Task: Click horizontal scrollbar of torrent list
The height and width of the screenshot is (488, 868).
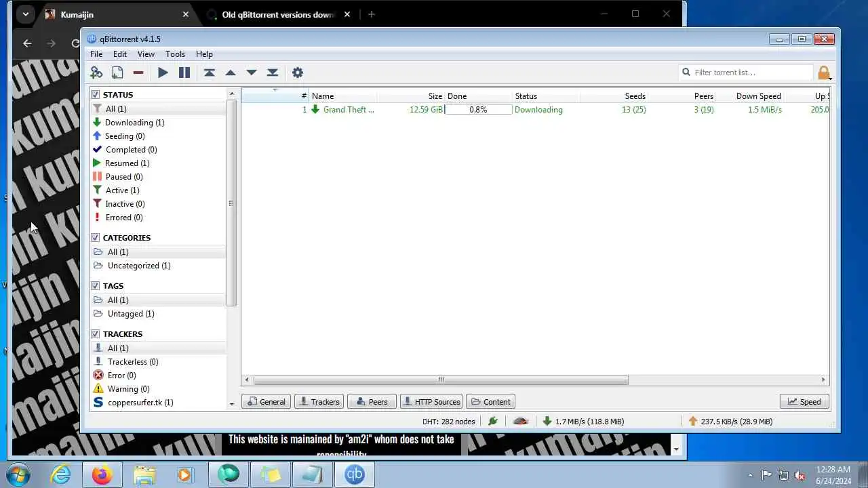Action: pos(441,380)
